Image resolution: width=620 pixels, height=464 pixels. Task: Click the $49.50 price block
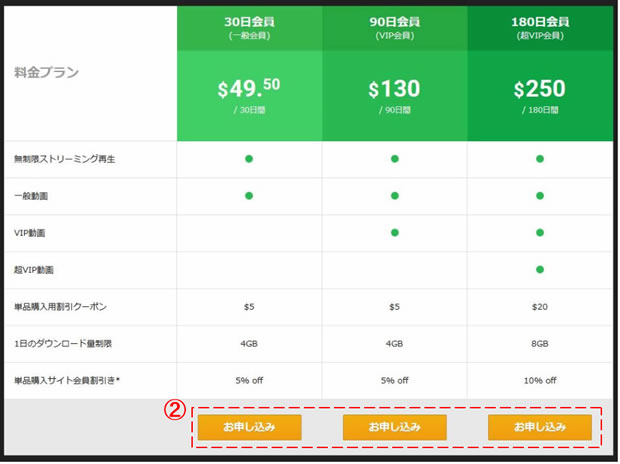[249, 90]
